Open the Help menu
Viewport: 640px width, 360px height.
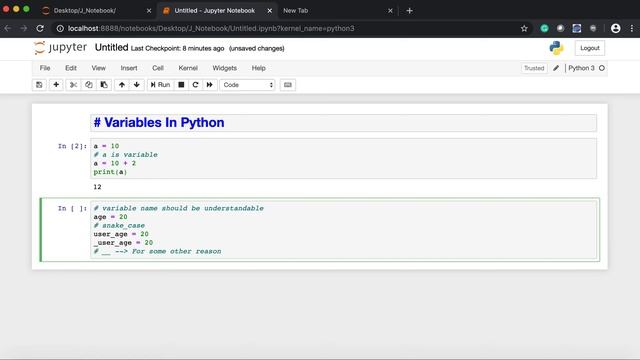(258, 68)
